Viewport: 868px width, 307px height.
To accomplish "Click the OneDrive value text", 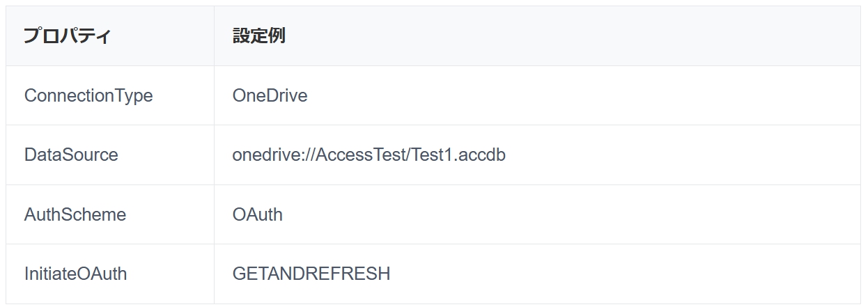I will 270,95.
